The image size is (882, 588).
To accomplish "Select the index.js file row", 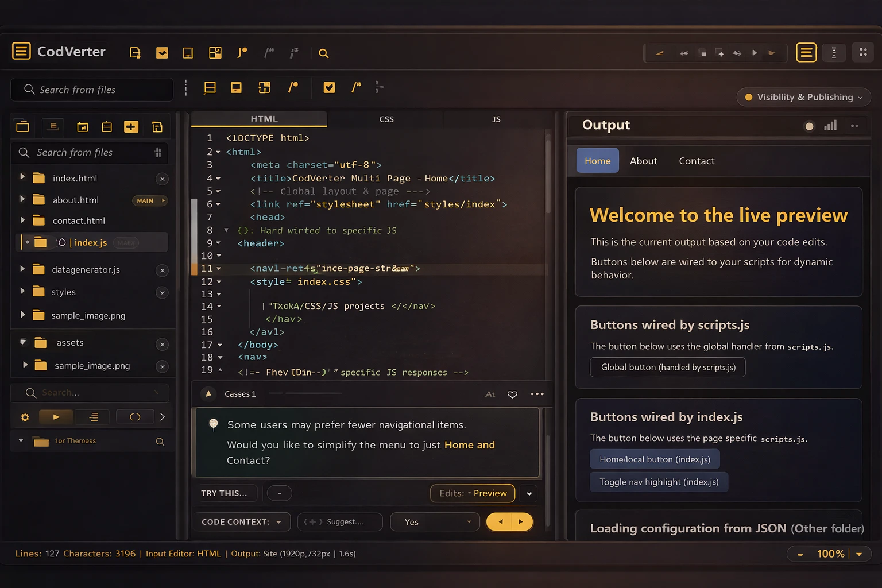I will (92, 242).
